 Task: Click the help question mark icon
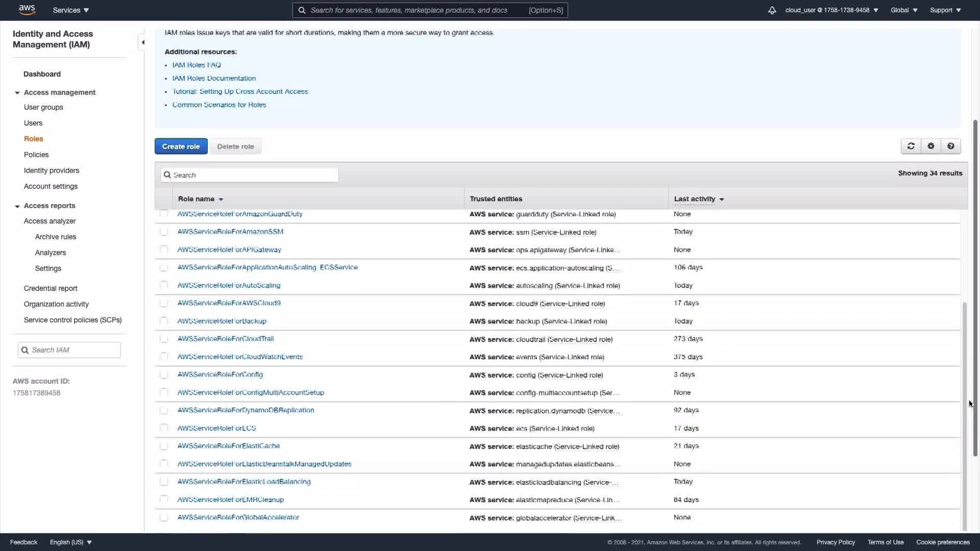[950, 146]
